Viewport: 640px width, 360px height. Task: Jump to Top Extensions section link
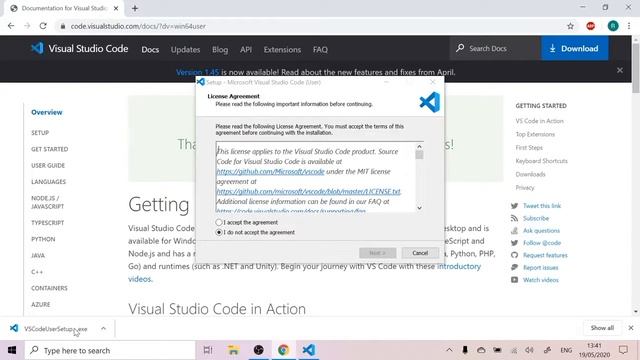[535, 134]
